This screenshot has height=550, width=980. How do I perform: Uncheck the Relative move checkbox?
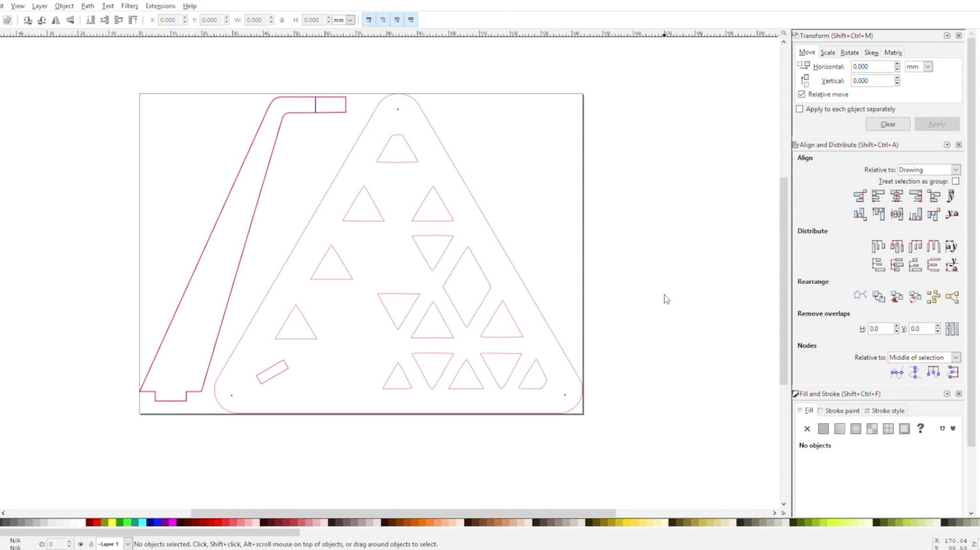[x=802, y=94]
